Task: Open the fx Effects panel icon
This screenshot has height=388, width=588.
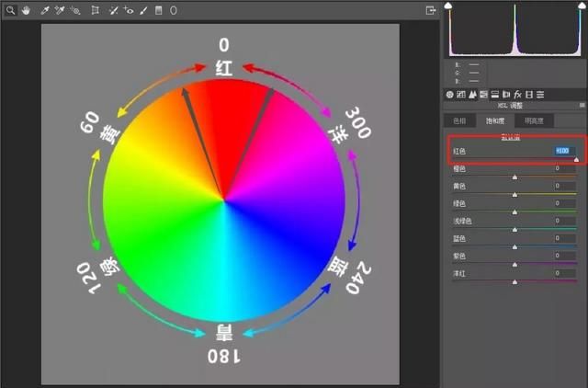Action: click(518, 95)
